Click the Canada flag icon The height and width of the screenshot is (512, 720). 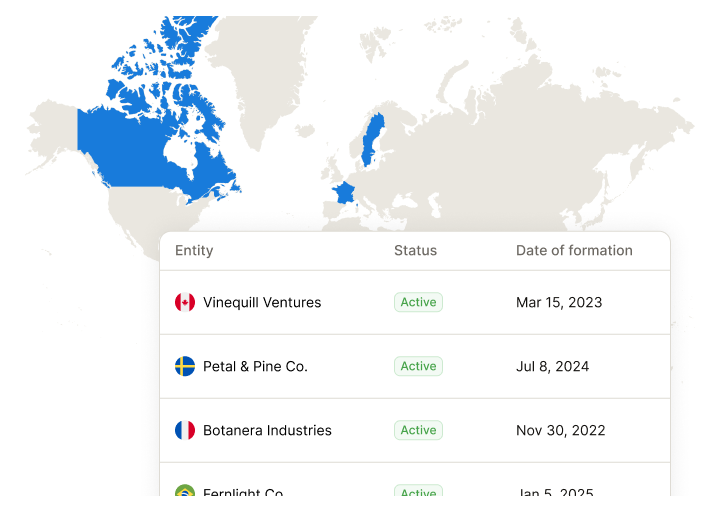[x=185, y=302]
